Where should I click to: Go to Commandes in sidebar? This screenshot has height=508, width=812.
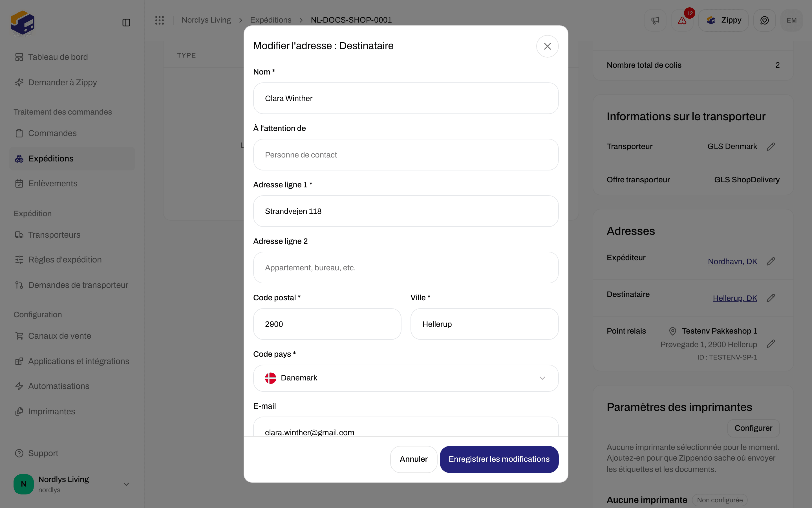click(72, 133)
